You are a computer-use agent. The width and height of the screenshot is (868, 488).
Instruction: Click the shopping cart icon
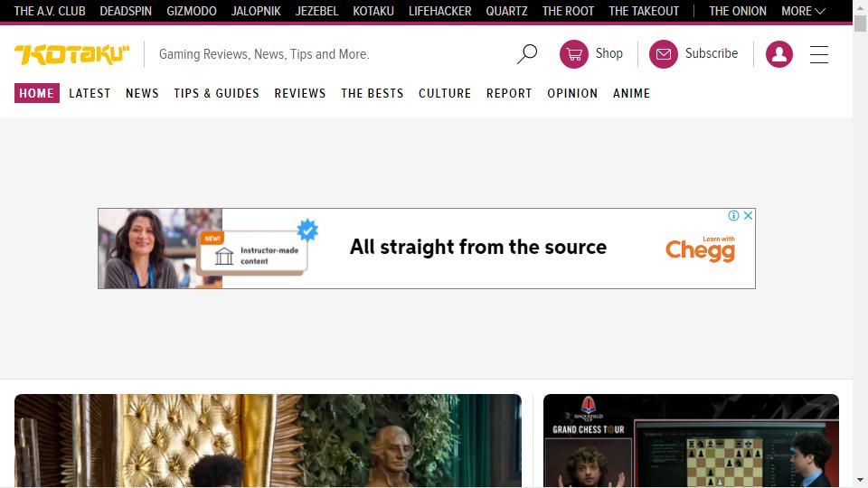pos(574,53)
